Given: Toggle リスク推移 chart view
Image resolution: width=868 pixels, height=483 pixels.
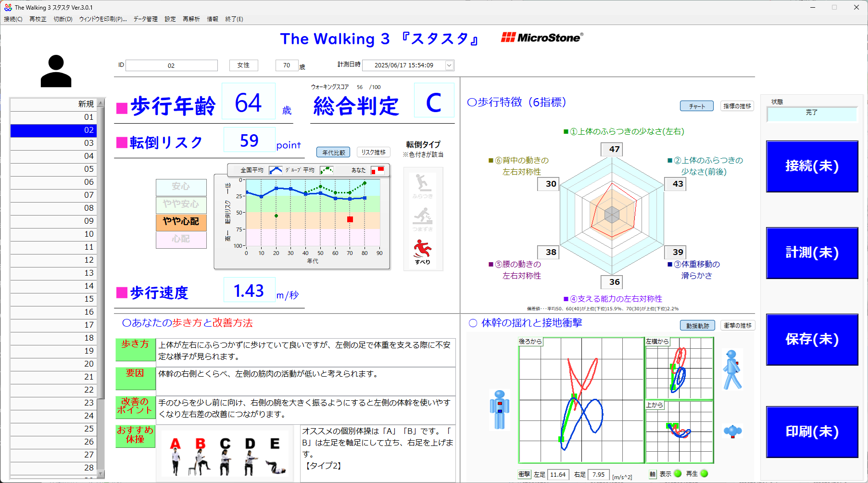Looking at the screenshot, I should point(374,153).
